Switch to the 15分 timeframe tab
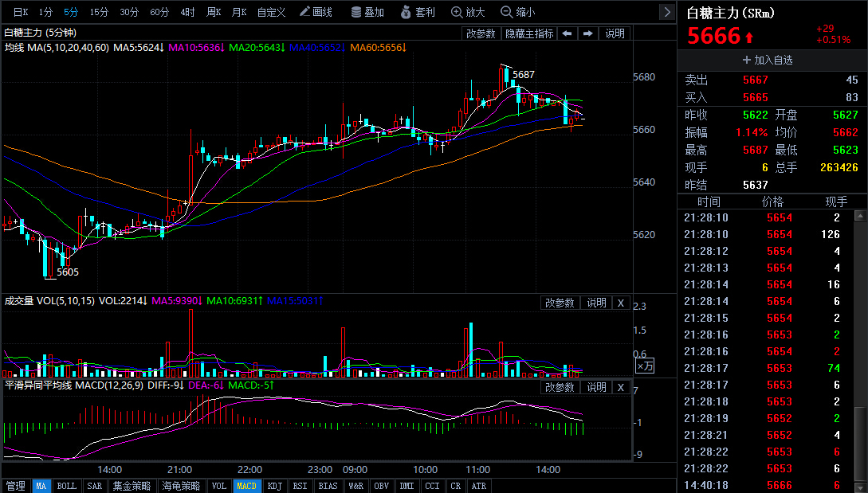Screen dimensions: 868x493 click(x=99, y=12)
